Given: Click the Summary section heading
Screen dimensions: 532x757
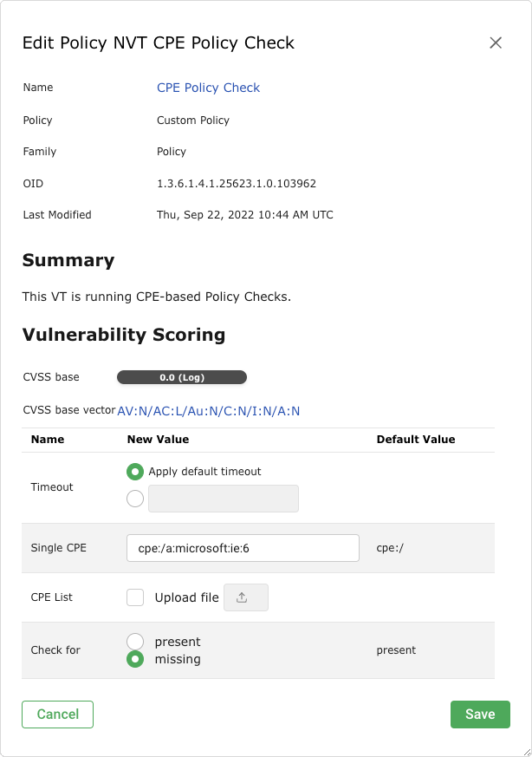Looking at the screenshot, I should (68, 260).
